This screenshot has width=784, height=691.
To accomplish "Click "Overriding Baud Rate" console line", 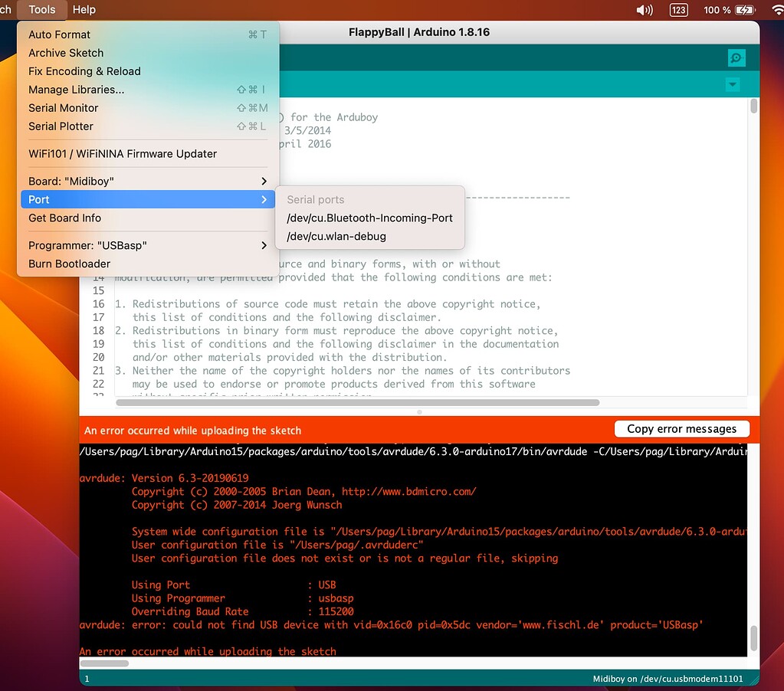I will click(x=242, y=611).
